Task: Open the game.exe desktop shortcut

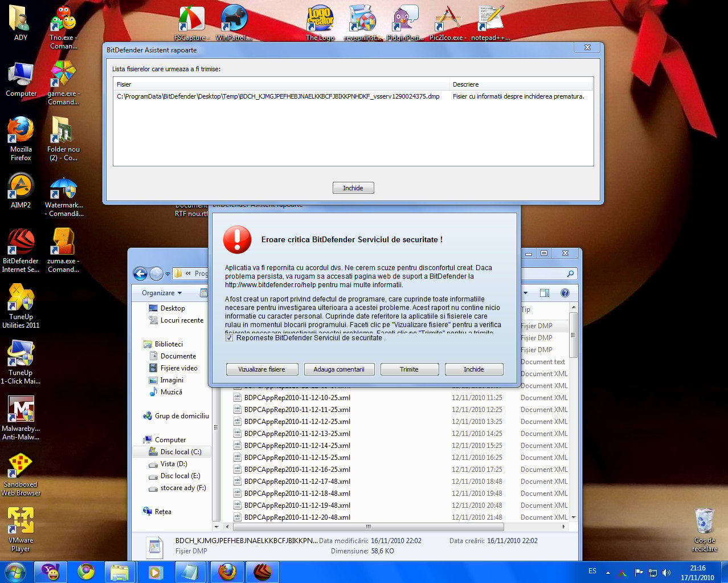Action: coord(63,83)
